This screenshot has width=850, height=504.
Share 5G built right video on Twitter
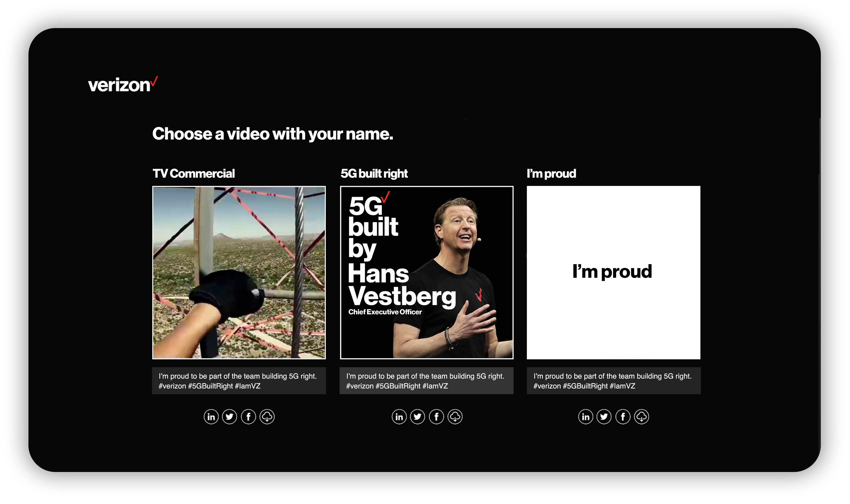[417, 417]
